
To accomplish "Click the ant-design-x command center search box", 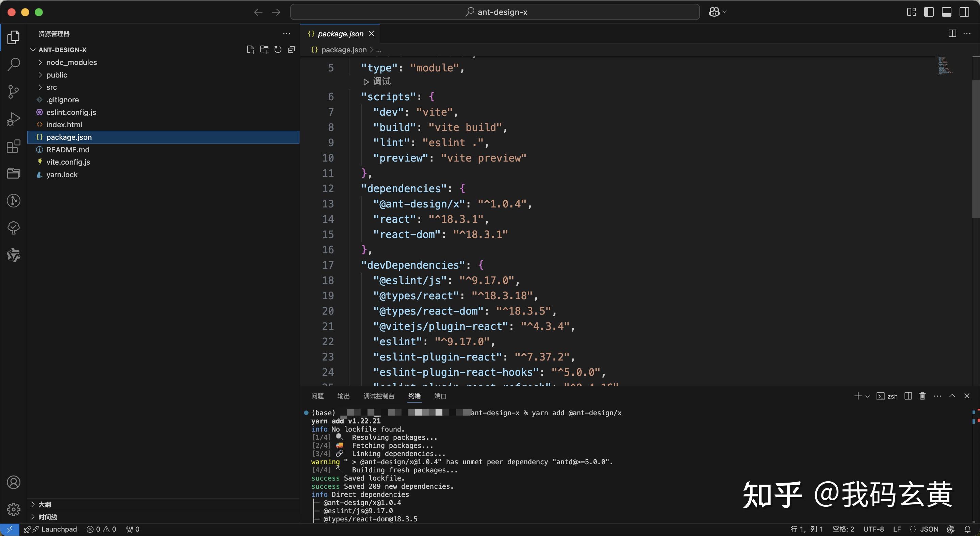I will click(494, 12).
